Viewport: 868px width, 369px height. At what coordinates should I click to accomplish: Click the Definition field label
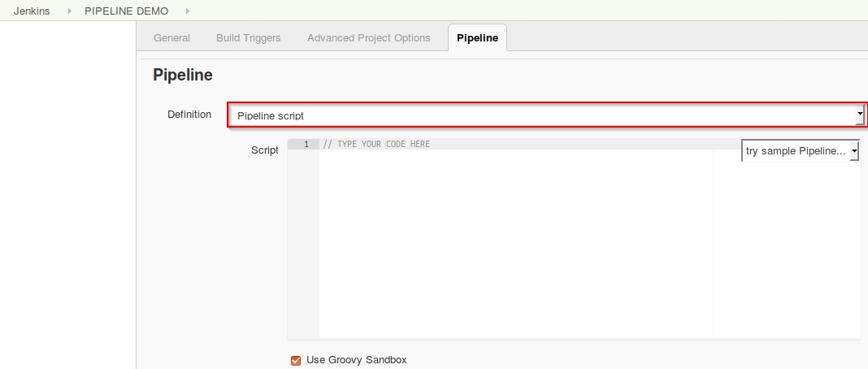coord(189,115)
